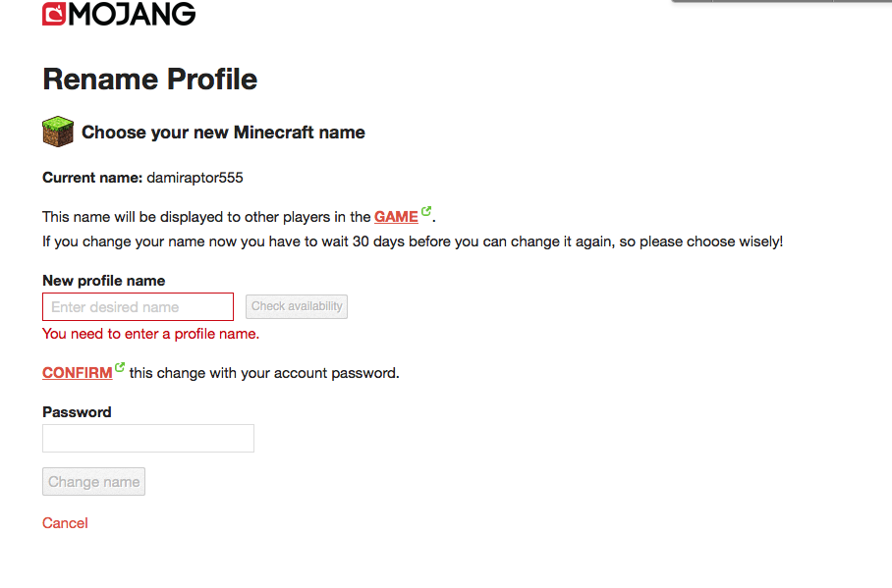Cancel the profile rename

click(x=65, y=523)
